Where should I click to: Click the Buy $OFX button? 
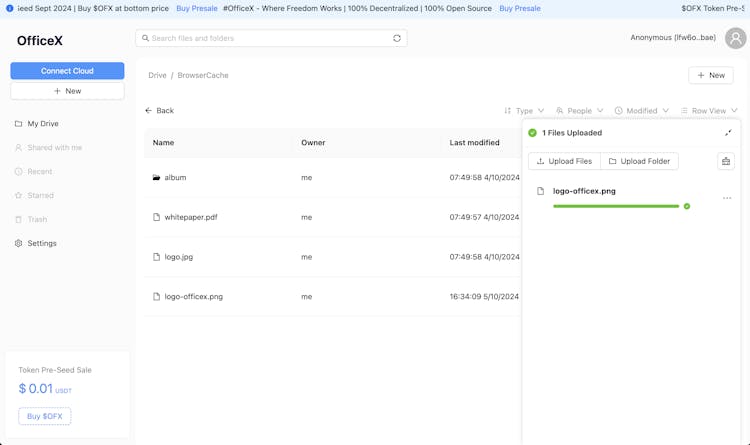(x=45, y=416)
